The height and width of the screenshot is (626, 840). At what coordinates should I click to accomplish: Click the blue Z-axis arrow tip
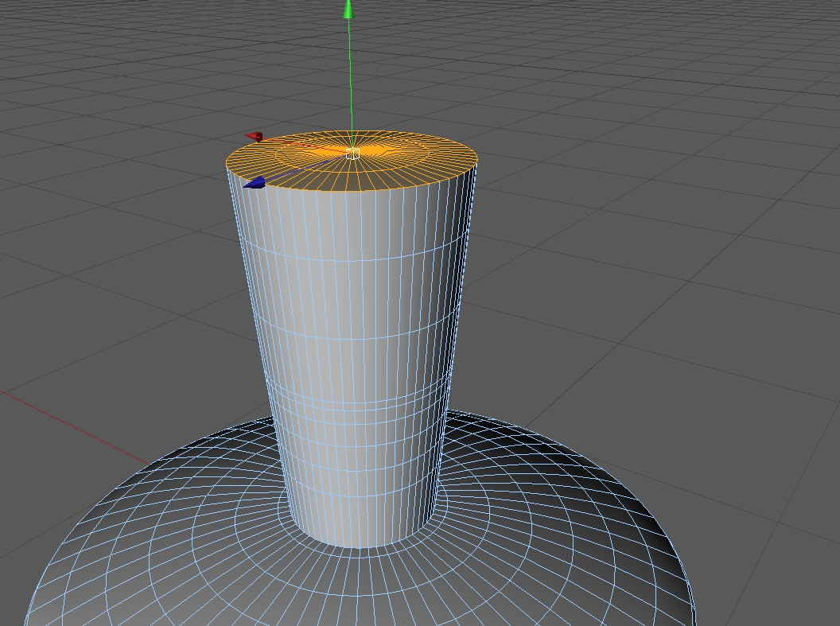[x=255, y=183]
